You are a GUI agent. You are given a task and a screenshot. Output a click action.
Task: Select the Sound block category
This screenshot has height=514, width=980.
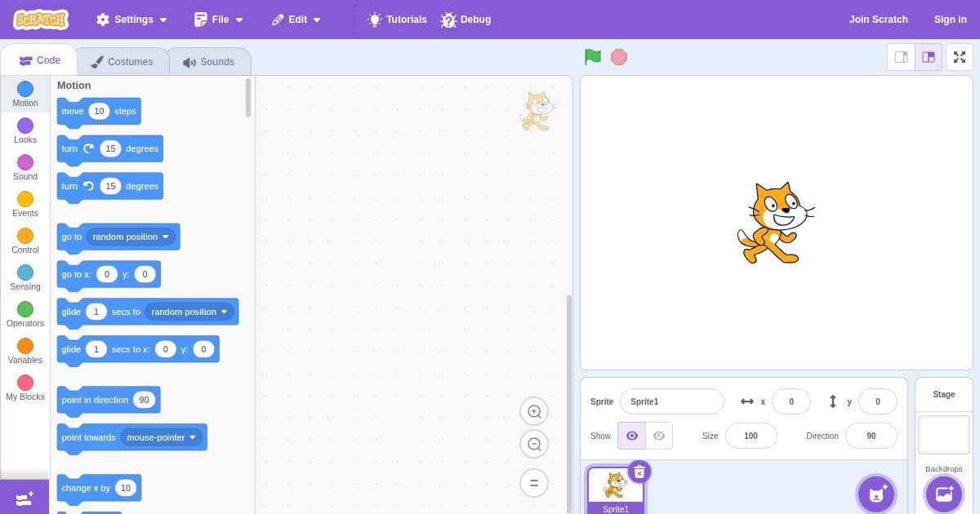point(25,168)
